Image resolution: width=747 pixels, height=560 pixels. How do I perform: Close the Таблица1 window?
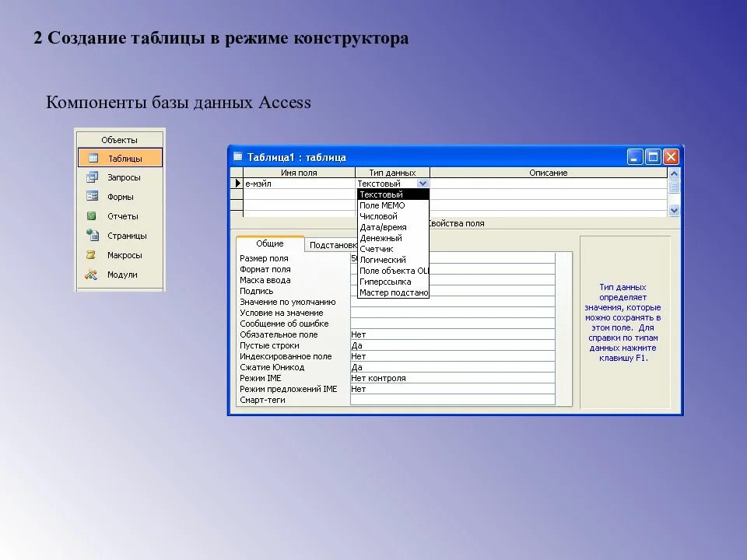point(671,156)
